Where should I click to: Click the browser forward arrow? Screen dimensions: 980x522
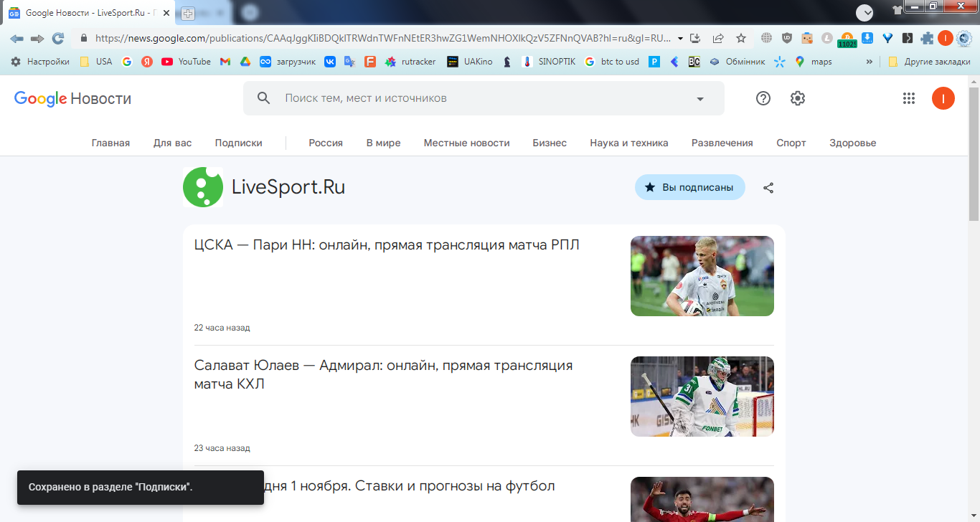(37, 38)
